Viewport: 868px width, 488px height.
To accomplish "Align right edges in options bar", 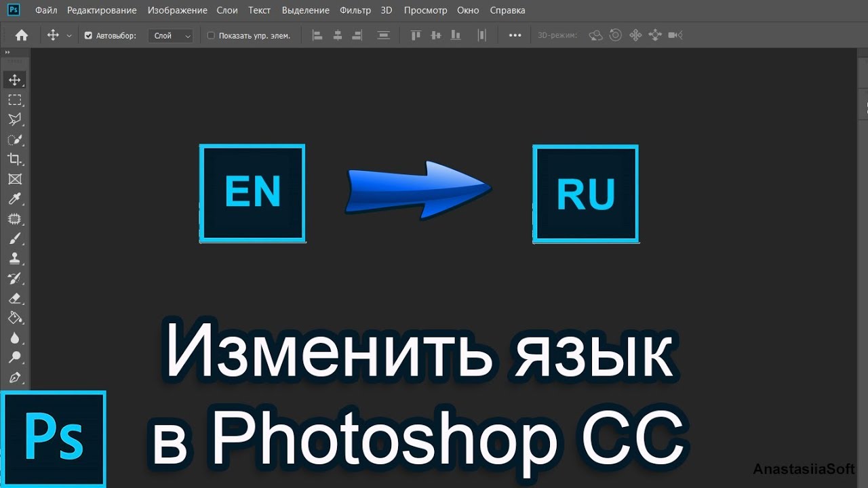I will 357,35.
